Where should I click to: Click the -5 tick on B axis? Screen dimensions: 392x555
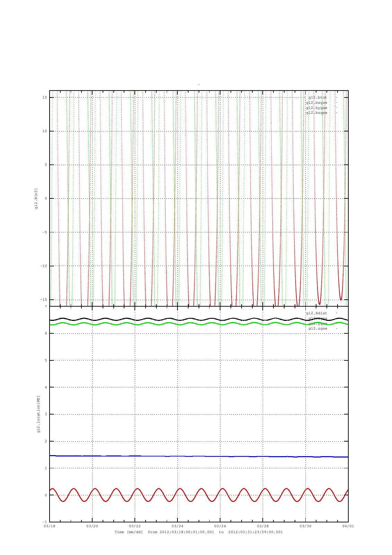coord(45,232)
